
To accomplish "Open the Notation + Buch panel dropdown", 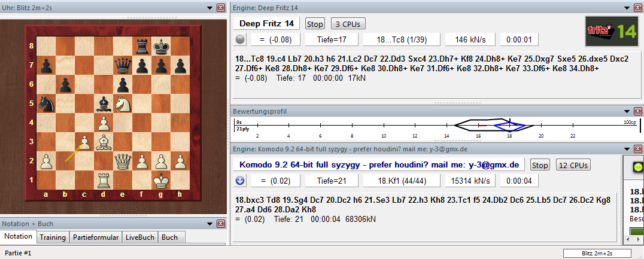I will [210, 224].
